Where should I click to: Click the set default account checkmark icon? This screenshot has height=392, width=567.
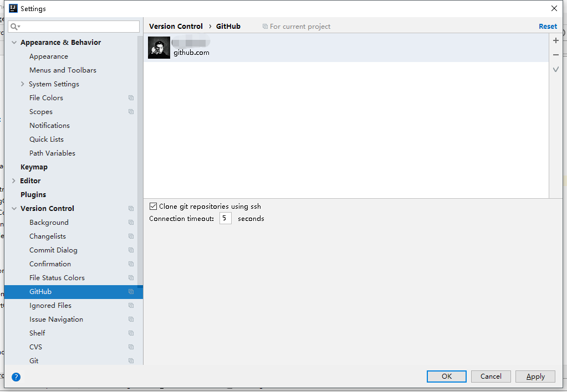click(556, 69)
